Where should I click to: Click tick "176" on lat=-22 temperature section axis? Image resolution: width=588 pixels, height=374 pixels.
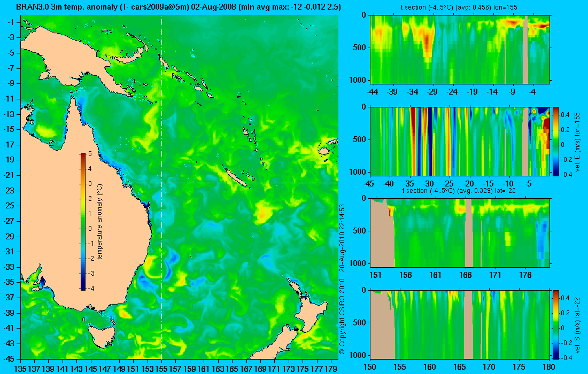(x=525, y=276)
